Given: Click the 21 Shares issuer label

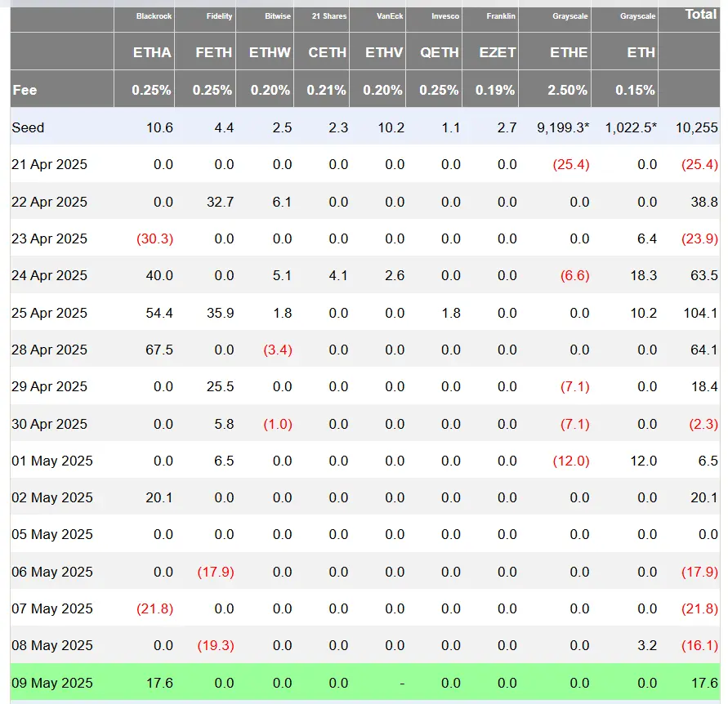Looking at the screenshot, I should click(329, 16).
